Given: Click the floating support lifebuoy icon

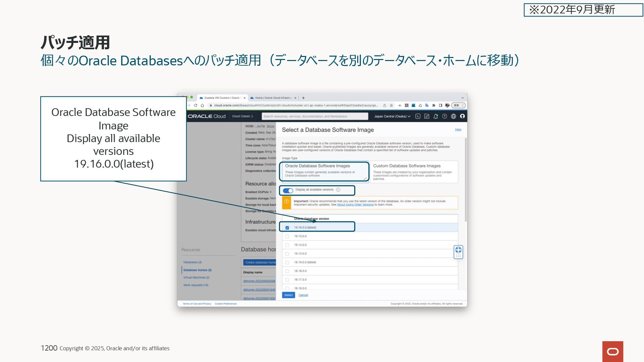Looking at the screenshot, I should (x=458, y=250).
